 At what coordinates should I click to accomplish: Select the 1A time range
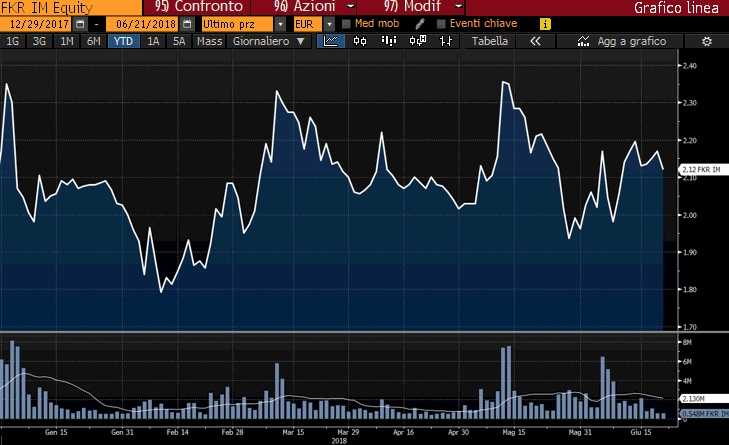(153, 41)
